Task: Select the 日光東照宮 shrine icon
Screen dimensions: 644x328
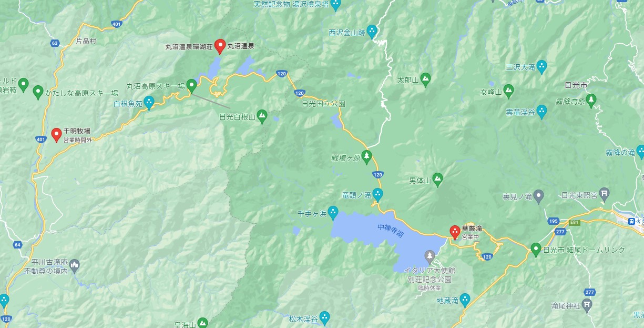Action: [x=605, y=195]
